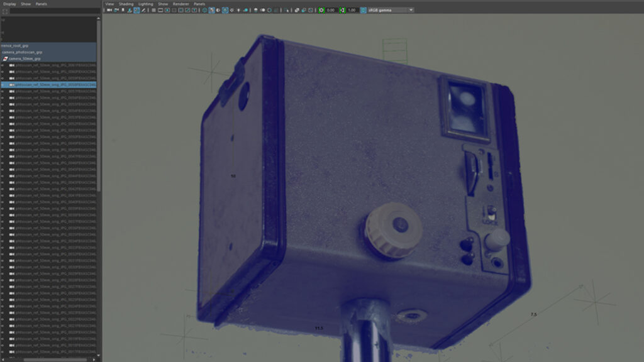Image resolution: width=644 pixels, height=362 pixels.
Task: Click the camera icon for photoscan 0061
Action: [x=11, y=64]
